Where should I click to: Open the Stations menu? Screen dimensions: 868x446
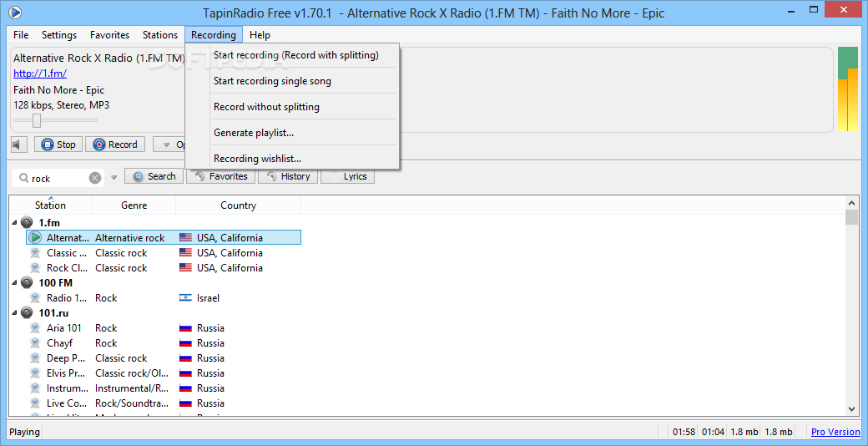click(x=160, y=35)
